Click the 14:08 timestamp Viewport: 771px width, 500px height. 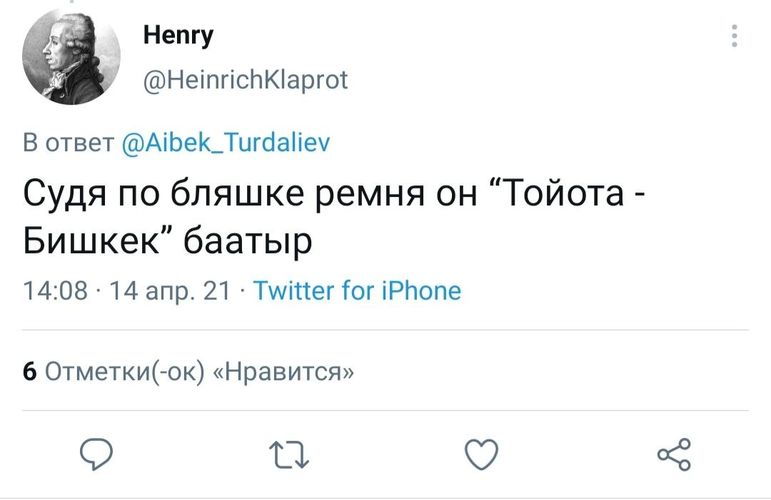coord(55,291)
